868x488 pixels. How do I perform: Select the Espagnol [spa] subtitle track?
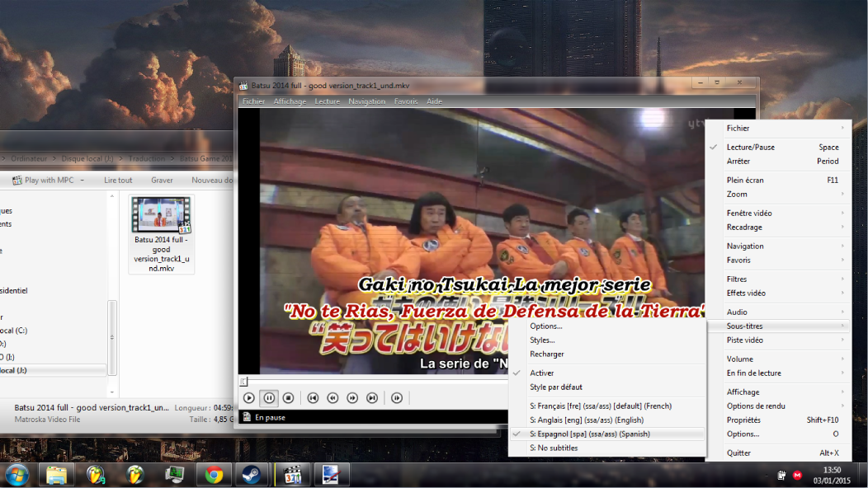pos(607,434)
